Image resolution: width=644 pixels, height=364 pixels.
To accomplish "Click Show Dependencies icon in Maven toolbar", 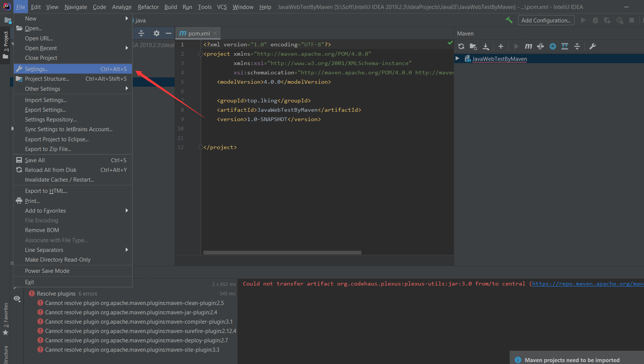I will [x=565, y=46].
